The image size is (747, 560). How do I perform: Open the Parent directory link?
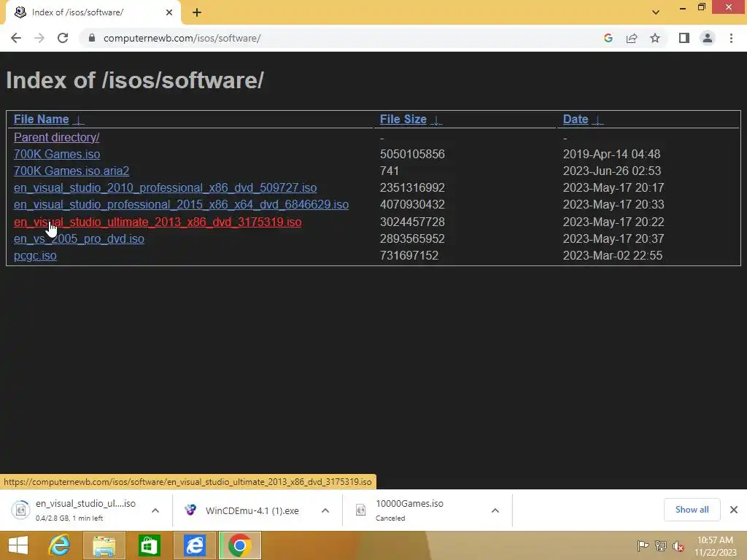57,137
